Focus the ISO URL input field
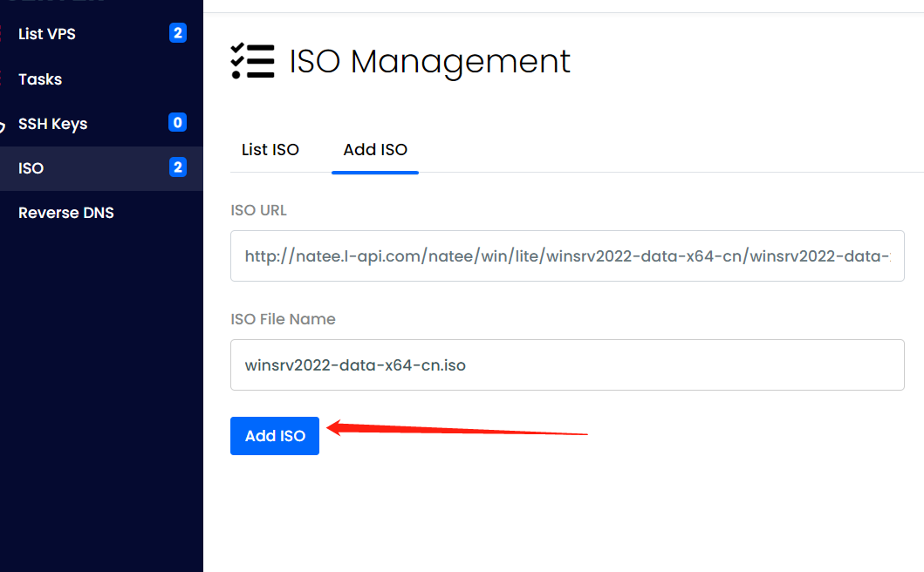The image size is (924, 572). (x=567, y=256)
